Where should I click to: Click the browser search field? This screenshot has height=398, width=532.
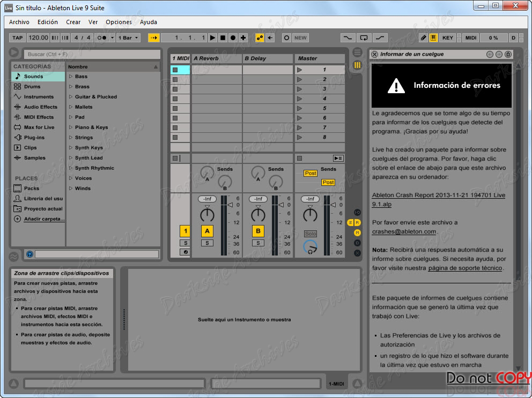92,54
